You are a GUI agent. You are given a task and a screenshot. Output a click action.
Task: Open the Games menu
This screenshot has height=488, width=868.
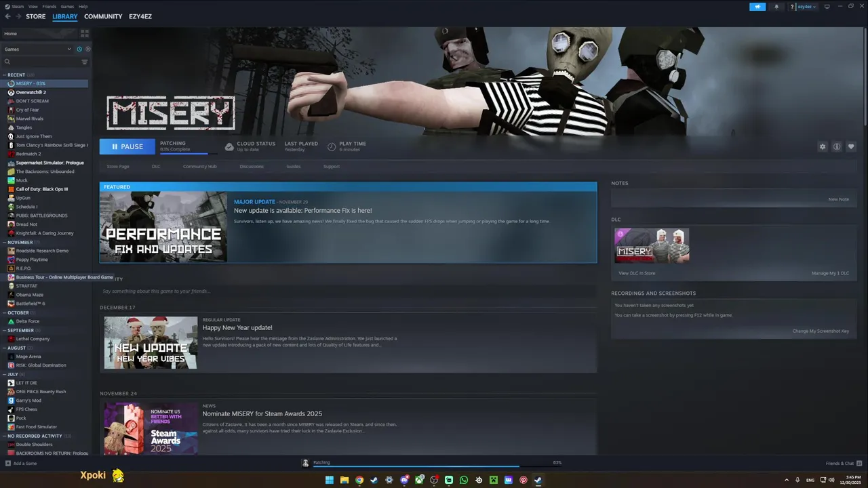pos(67,6)
